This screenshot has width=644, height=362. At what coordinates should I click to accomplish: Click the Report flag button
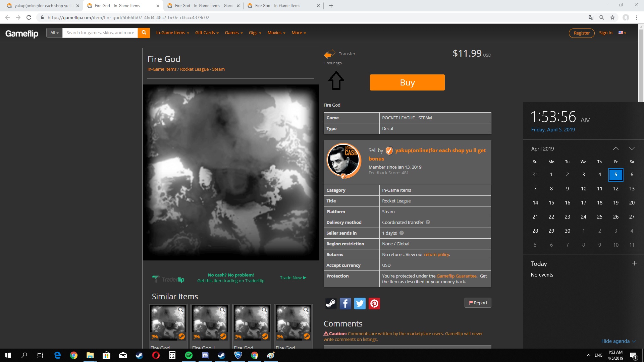pos(478,303)
